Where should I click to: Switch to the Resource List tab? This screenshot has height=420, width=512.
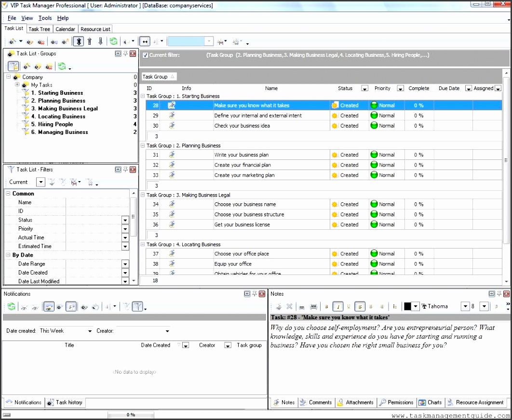pos(95,29)
